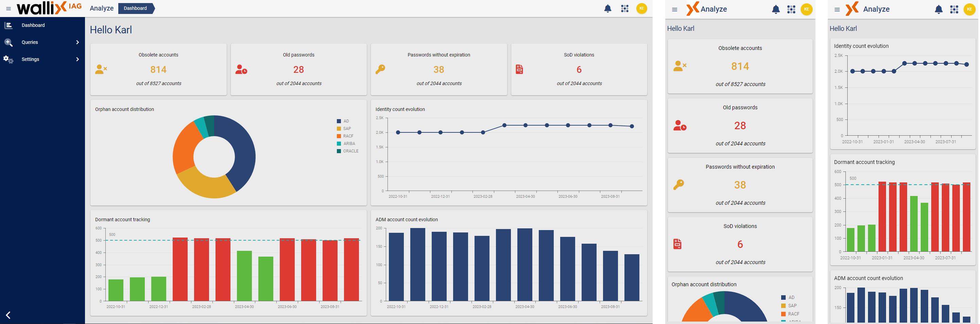The image size is (980, 324).
Task: Open the 38 passwords value in desktop view
Action: point(439,70)
